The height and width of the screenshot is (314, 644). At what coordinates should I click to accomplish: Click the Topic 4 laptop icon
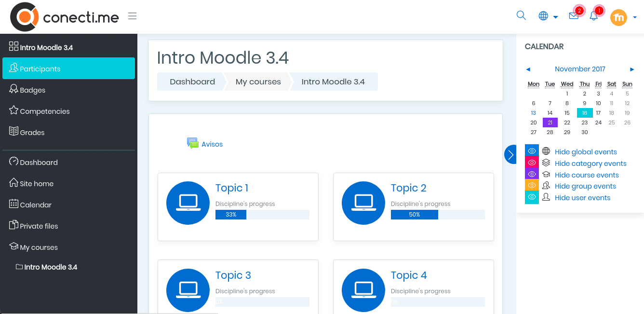tap(363, 290)
